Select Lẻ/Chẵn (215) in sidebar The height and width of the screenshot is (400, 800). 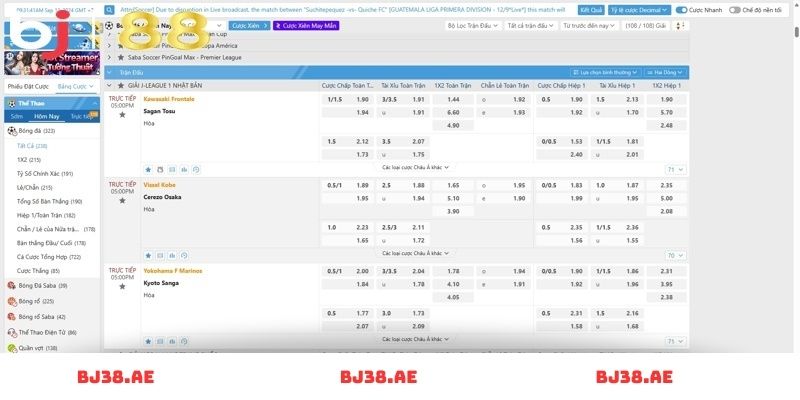[x=35, y=187]
